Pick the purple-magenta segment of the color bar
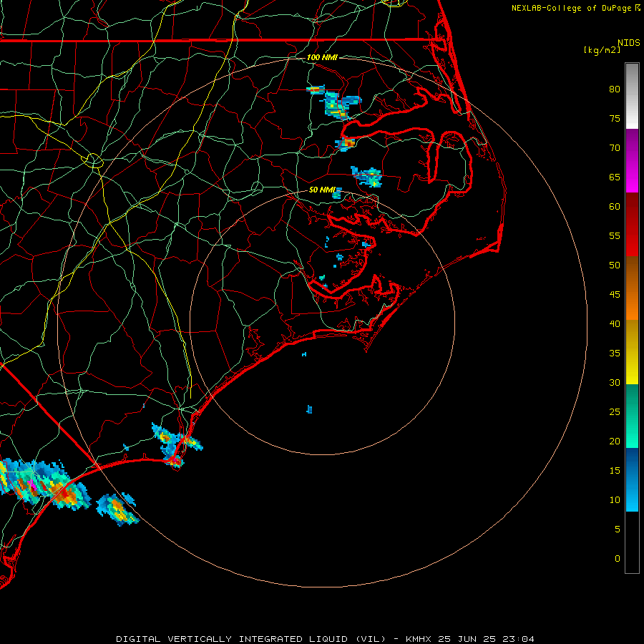 point(632,160)
